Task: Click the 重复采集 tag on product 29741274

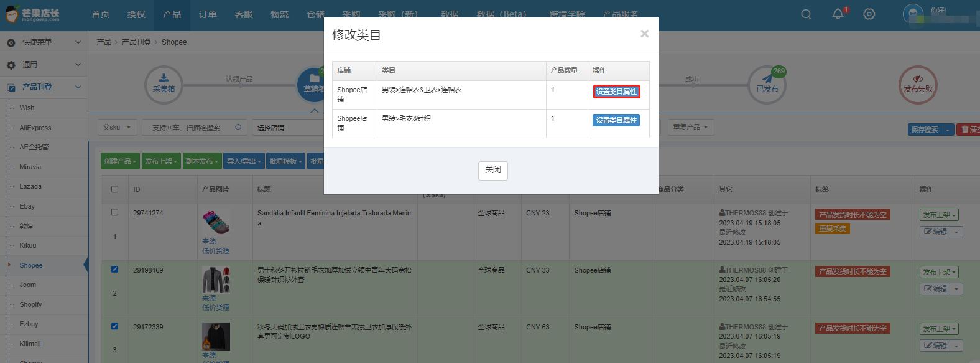Action: click(833, 229)
